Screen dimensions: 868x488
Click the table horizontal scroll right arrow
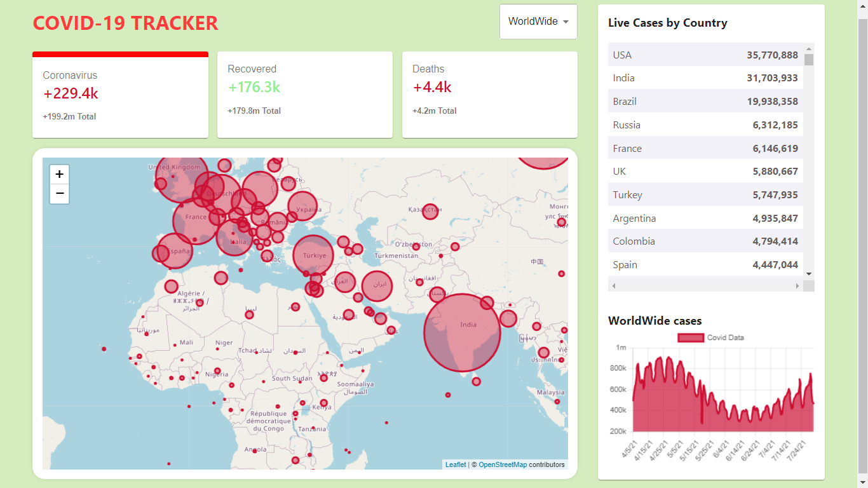click(x=797, y=286)
